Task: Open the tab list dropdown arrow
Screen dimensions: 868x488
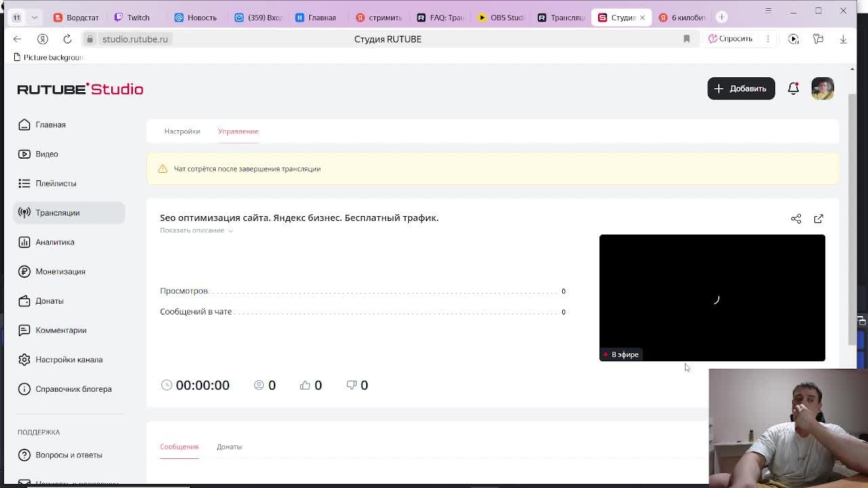Action: tap(34, 17)
